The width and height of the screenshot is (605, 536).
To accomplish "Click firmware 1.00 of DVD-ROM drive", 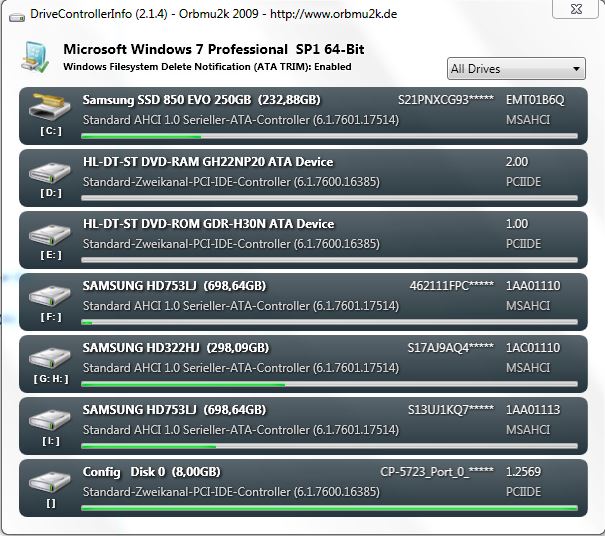I will 517,224.
